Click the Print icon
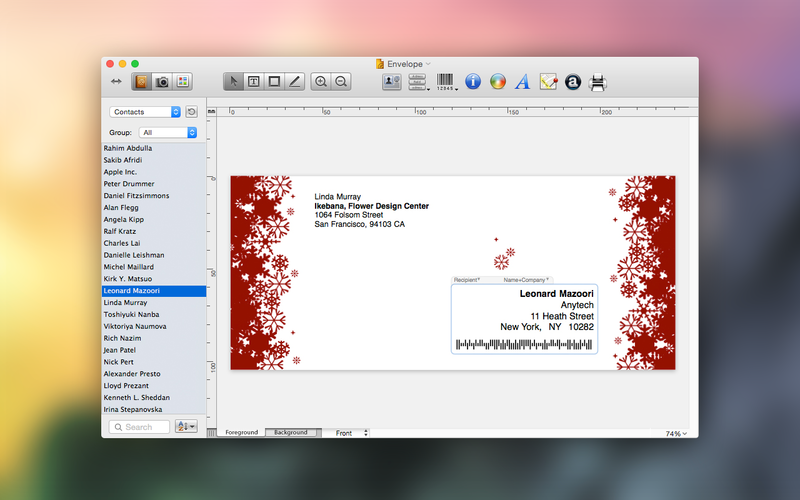800x500 pixels. point(598,82)
